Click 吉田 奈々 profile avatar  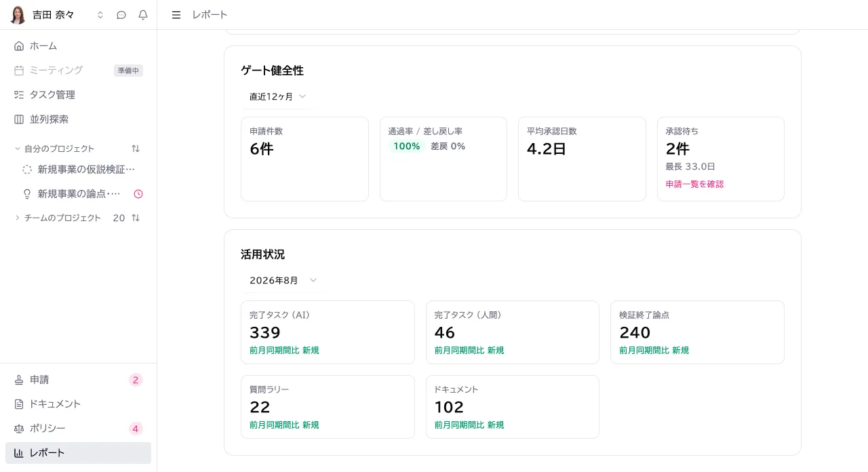[18, 15]
